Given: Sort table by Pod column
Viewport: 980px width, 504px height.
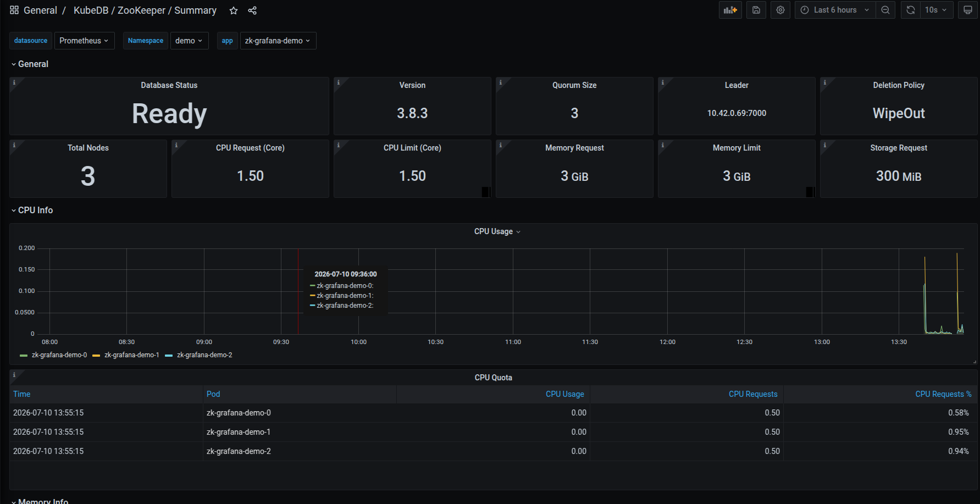Looking at the screenshot, I should pyautogui.click(x=213, y=394).
